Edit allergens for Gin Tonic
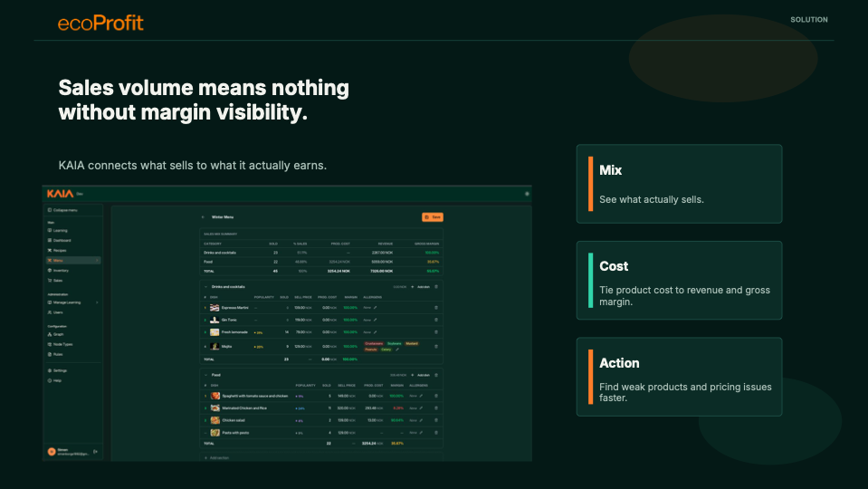The width and height of the screenshot is (868, 489). click(x=375, y=320)
